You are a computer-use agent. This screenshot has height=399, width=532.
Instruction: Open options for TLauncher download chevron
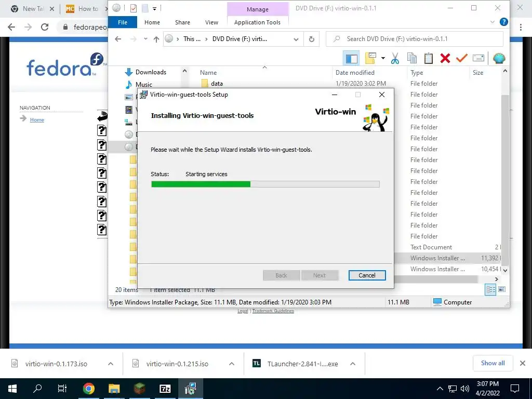[x=353, y=364]
